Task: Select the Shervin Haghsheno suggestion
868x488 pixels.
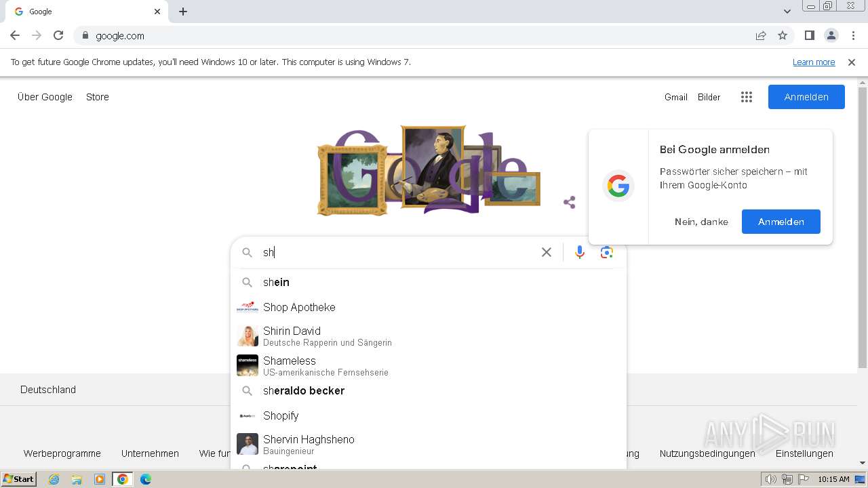Action: coord(429,445)
